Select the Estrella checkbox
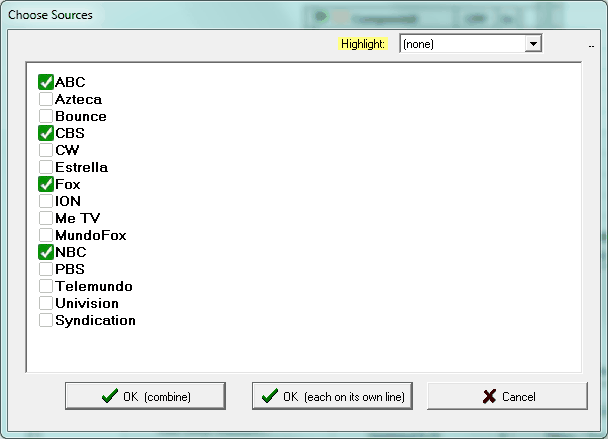The height and width of the screenshot is (439, 608). [46, 167]
